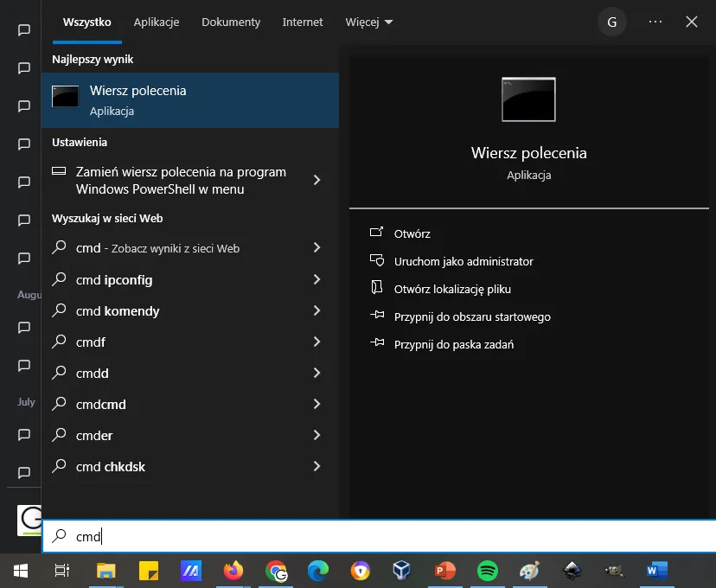
Task: Click 'Uruchom jako administrator'
Action: pyautogui.click(x=463, y=261)
